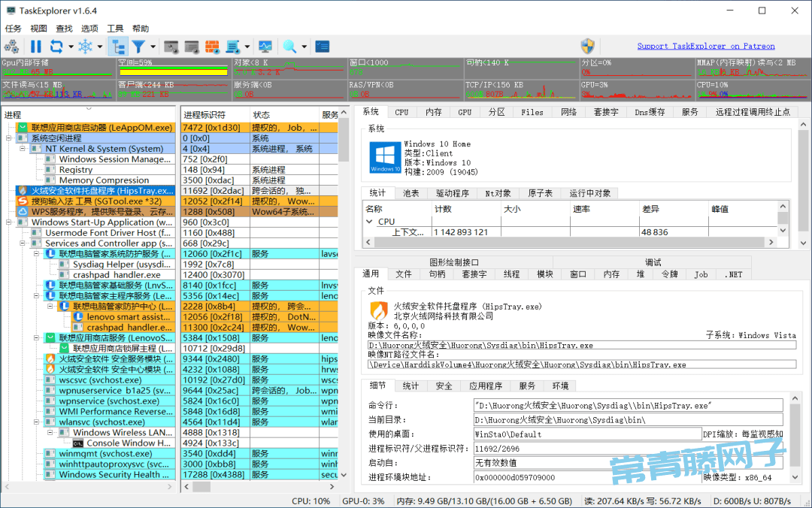Open the dropdown arrow beside the magnifier
Screen dimensions: 812x508
(304, 47)
